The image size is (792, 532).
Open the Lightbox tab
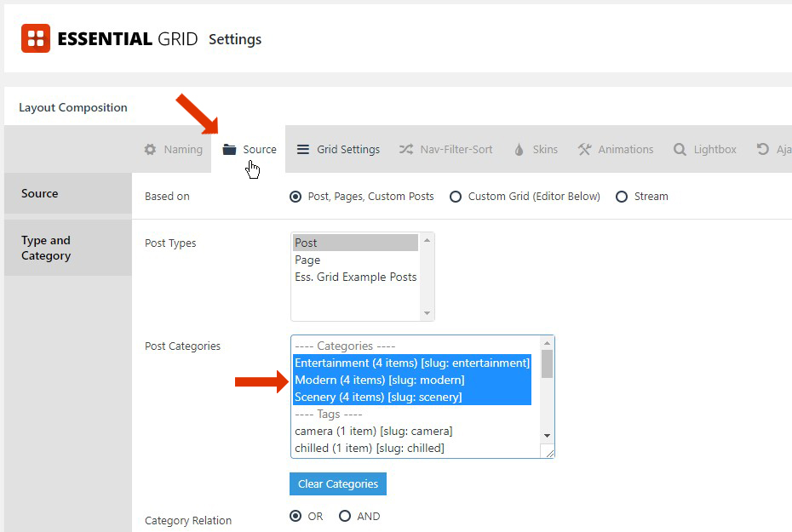tap(704, 150)
